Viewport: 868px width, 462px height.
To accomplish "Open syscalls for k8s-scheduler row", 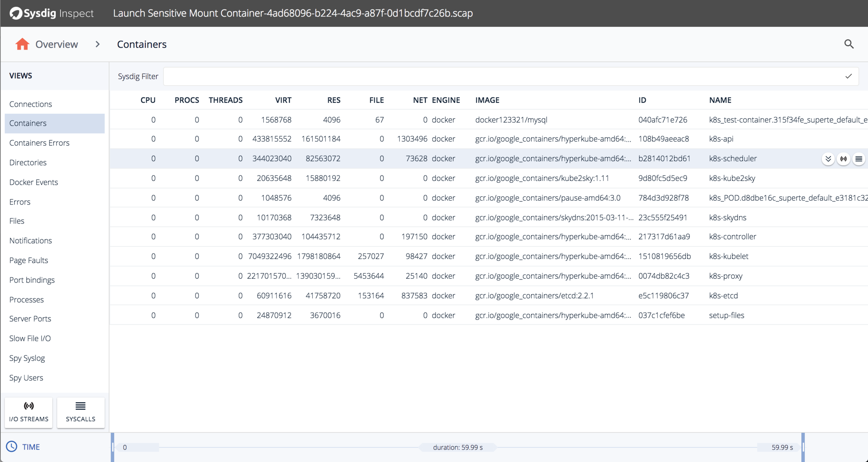I will point(859,159).
